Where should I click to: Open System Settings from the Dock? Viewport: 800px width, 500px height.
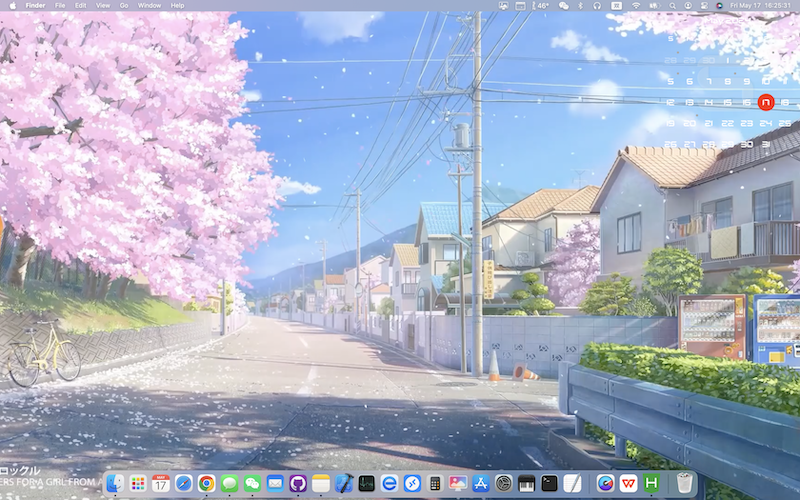[504, 483]
